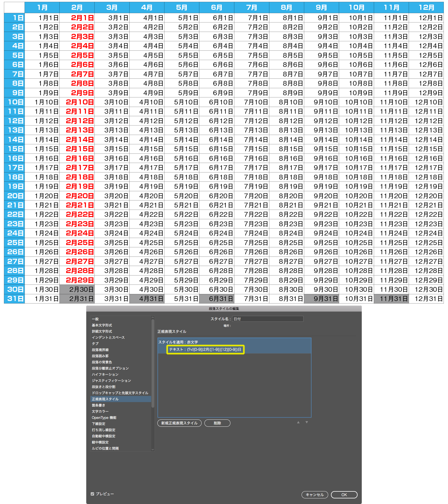Open the 一般 category
Image resolution: width=448 pixels, height=504 pixels.
click(95, 319)
